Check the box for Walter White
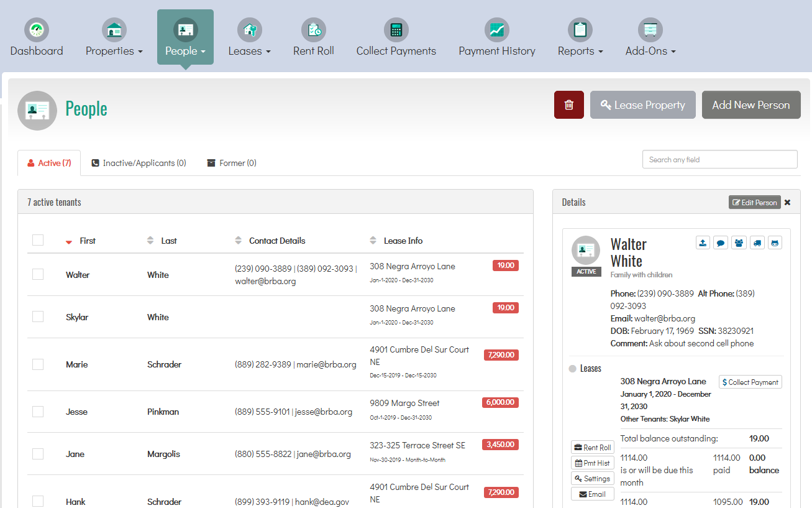This screenshot has height=508, width=812. (x=38, y=274)
